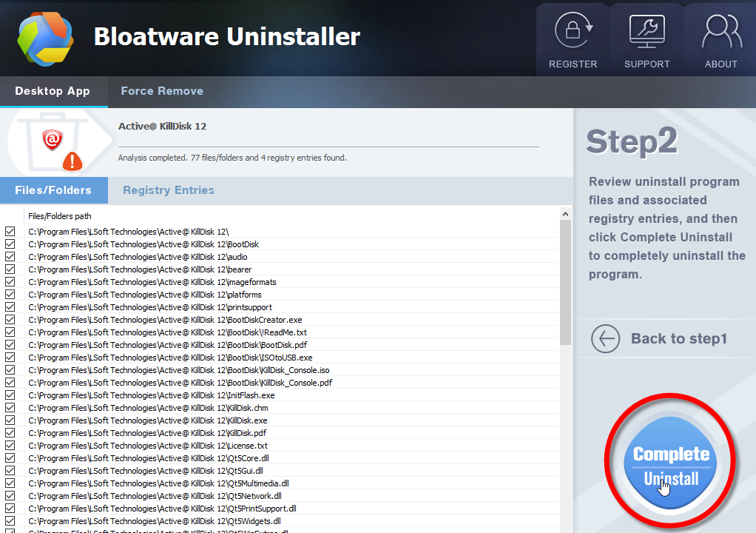
Task: Uncheck the Qt5Network.dll checkbox
Action: point(10,495)
